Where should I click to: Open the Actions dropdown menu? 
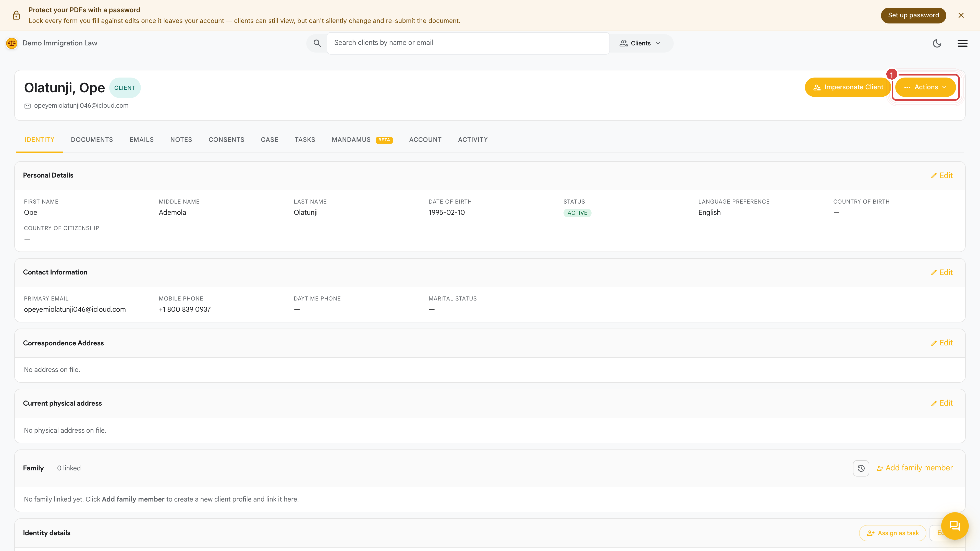(925, 87)
